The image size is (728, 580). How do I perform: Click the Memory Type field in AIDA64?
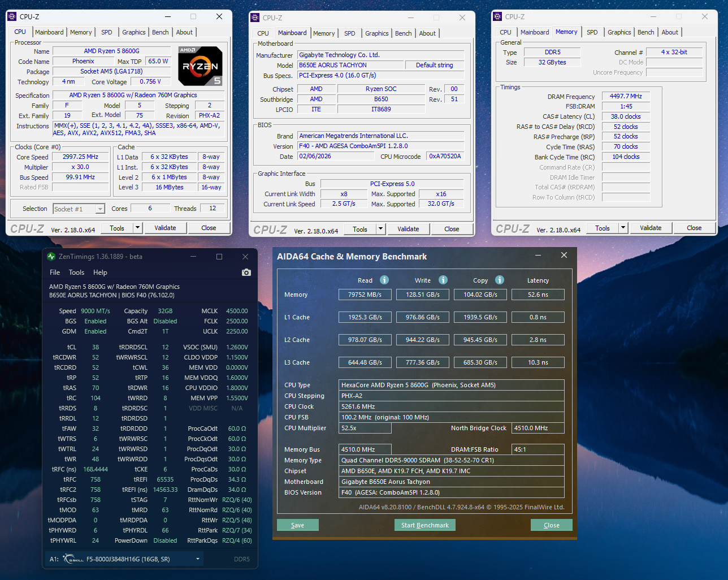[452, 460]
